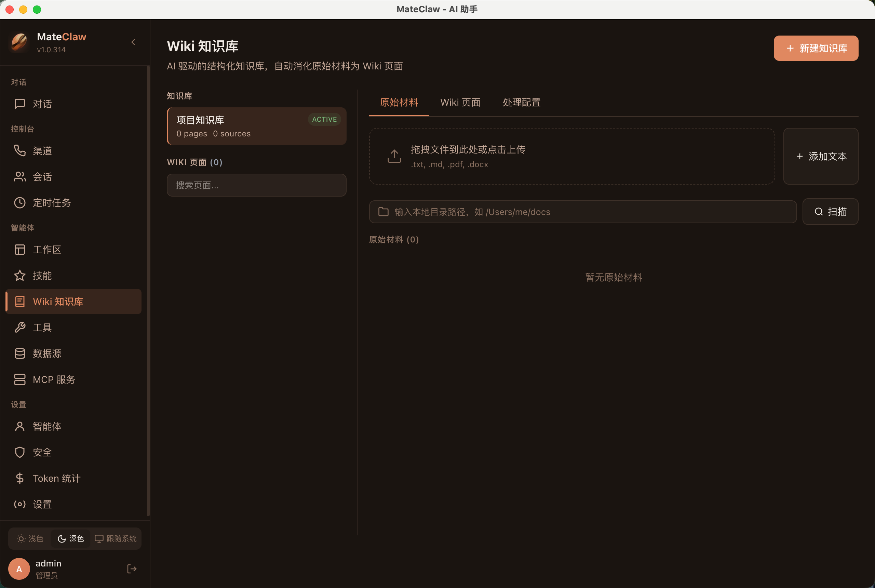Select 会话 sessions in the sidebar
Image resolution: width=875 pixels, height=588 pixels.
(42, 177)
